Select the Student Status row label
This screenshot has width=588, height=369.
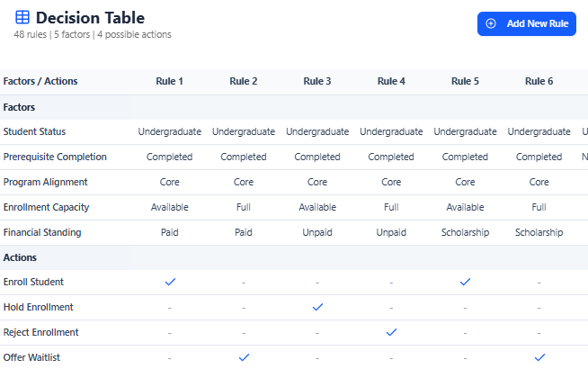(34, 131)
